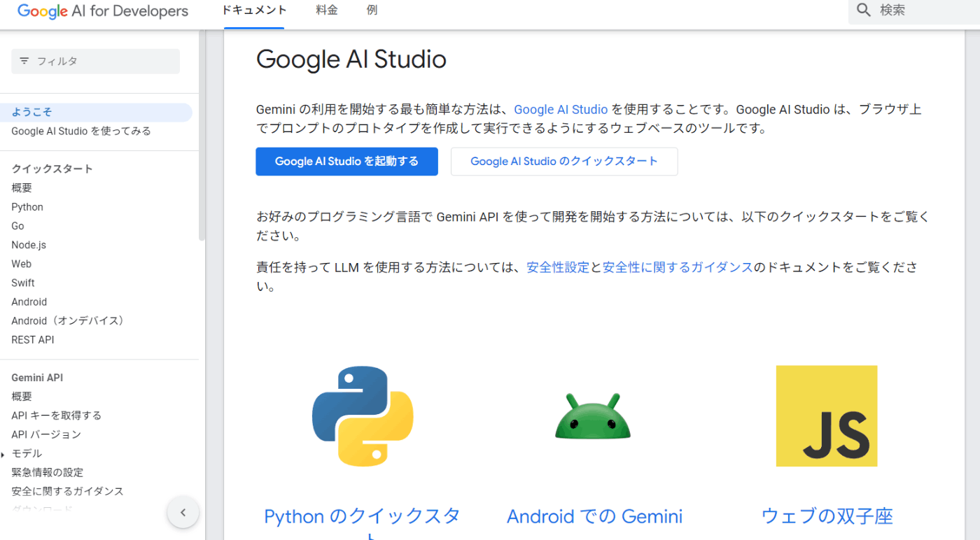Select Node.js in the sidebar
The width and height of the screenshot is (980, 540).
[29, 245]
